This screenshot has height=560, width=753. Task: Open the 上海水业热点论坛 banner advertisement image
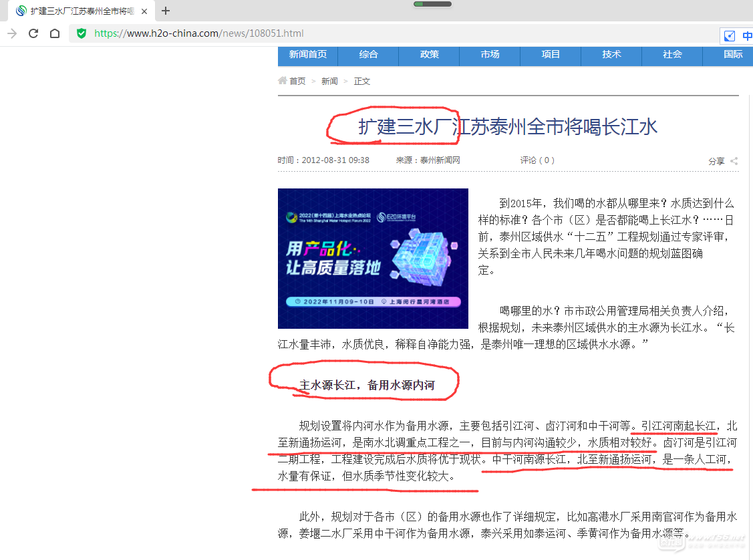point(373,259)
